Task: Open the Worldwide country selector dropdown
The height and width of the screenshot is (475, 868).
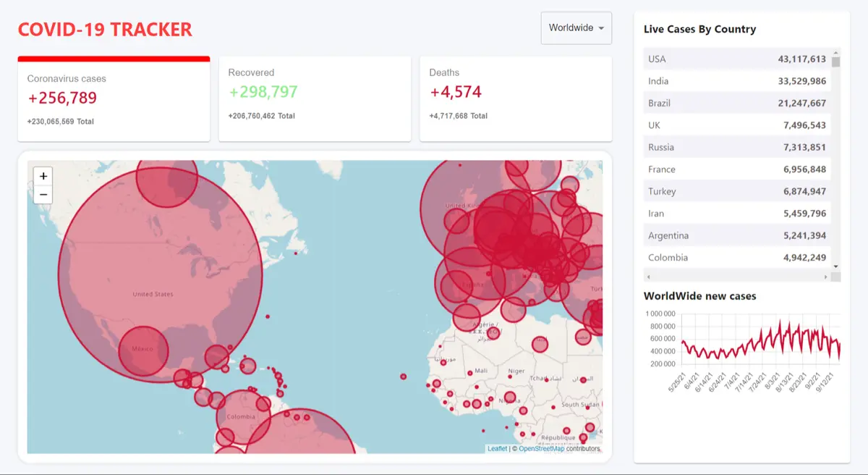Action: tap(576, 28)
